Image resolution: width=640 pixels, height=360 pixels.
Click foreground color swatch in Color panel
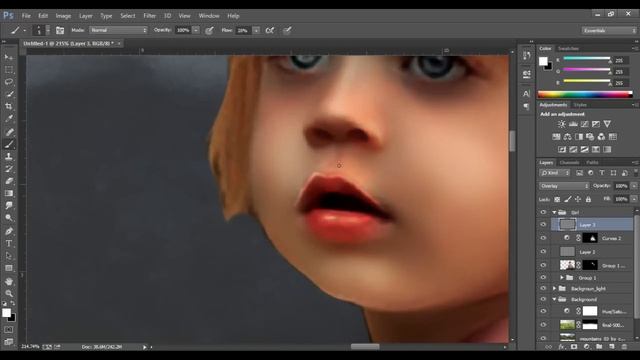click(x=543, y=61)
